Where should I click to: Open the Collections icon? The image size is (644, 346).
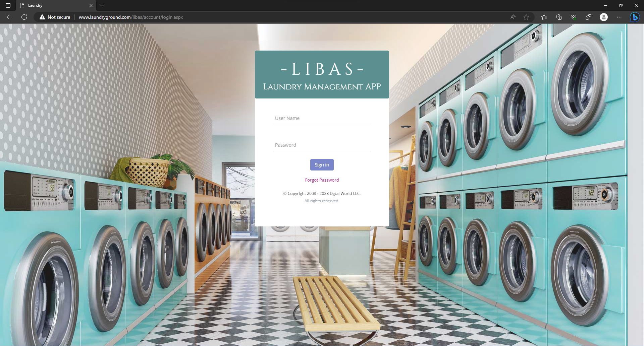[559, 17]
